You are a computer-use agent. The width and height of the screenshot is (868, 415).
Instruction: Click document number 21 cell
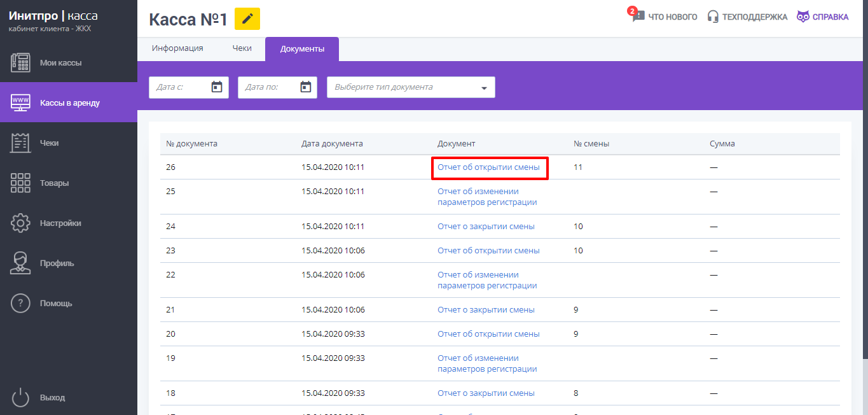click(x=170, y=310)
